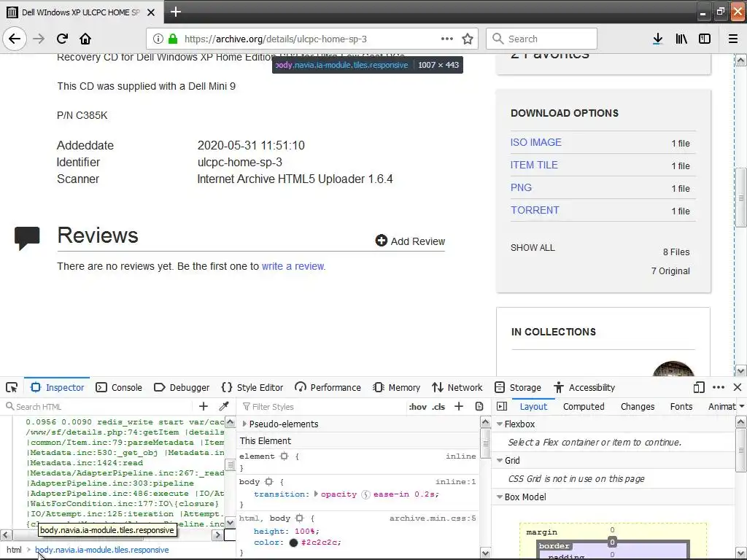Click the #2c2c2c color swatch
This screenshot has width=747, height=560.
[293, 542]
